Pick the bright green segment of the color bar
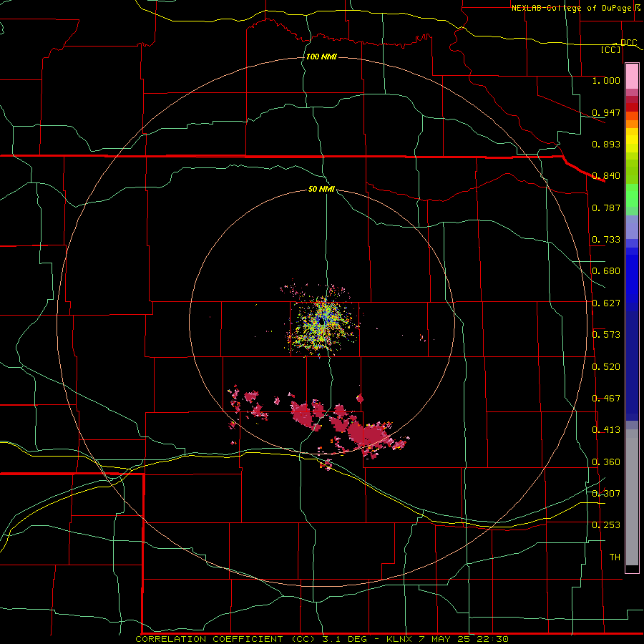The height and width of the screenshot is (644, 644). (x=632, y=195)
